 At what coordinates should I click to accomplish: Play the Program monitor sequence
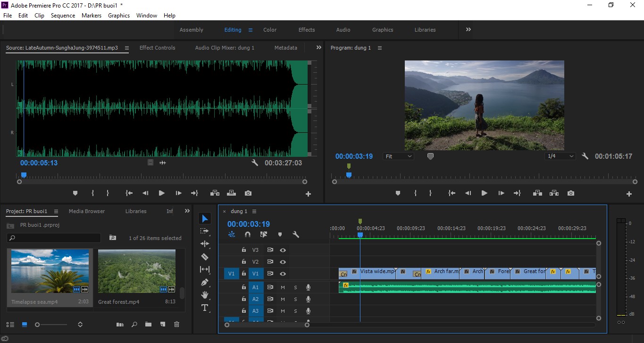(484, 193)
